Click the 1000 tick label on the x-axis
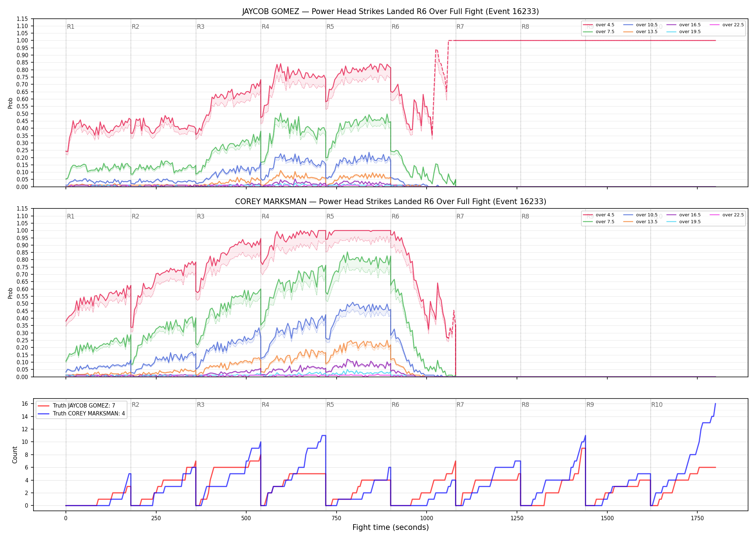 click(x=427, y=518)
